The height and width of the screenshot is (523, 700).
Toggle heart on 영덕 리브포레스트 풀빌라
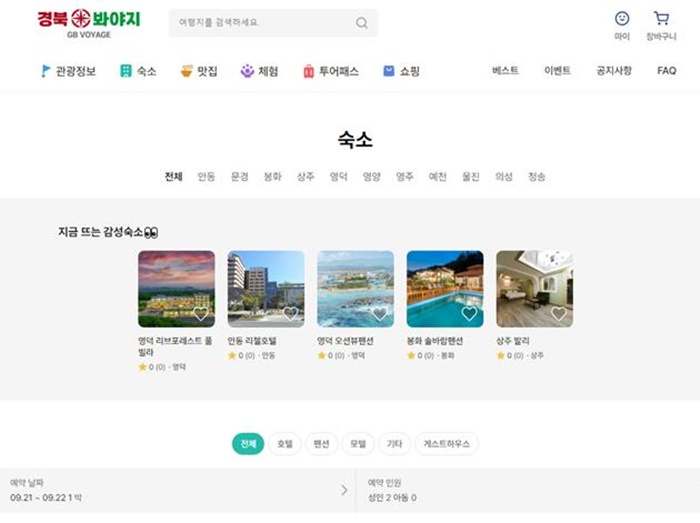[x=201, y=314]
